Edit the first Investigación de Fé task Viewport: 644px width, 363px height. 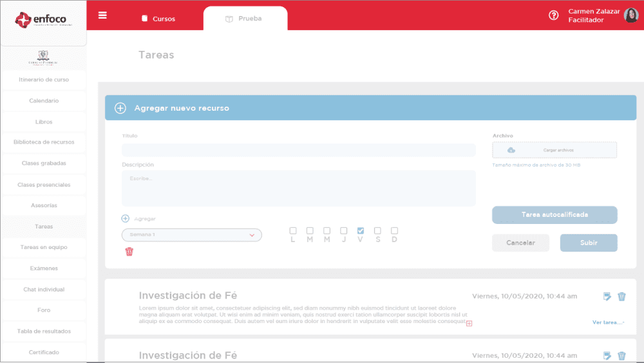point(607,296)
